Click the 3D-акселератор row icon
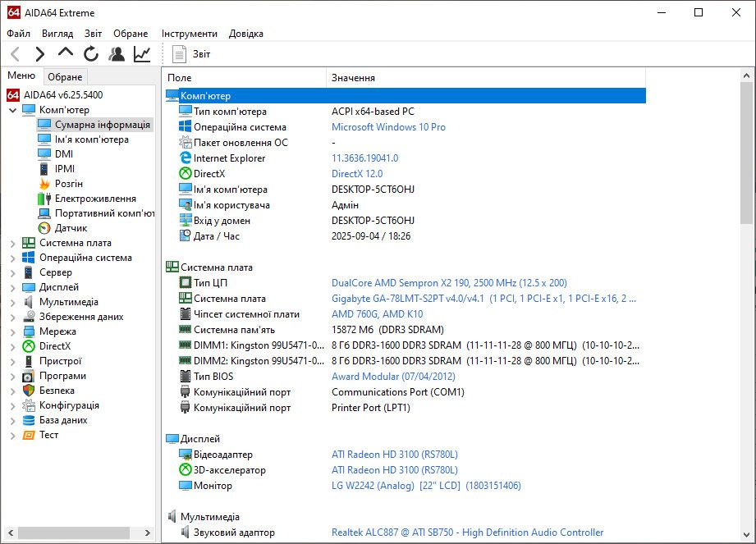This screenshot has width=756, height=544. click(x=186, y=469)
